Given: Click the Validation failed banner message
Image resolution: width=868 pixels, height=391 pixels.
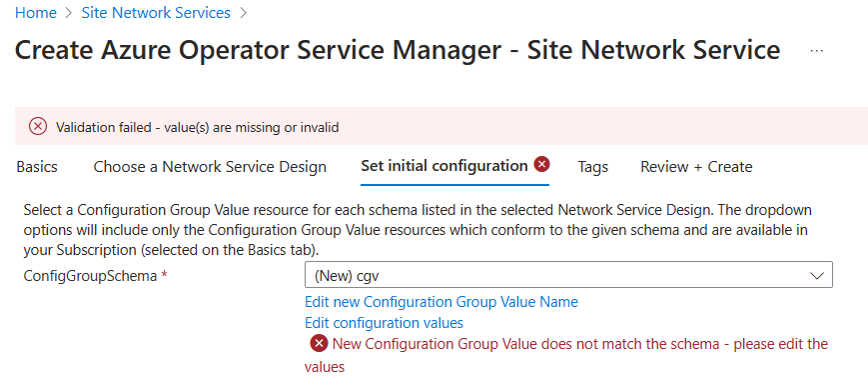Looking at the screenshot, I should point(197,127).
